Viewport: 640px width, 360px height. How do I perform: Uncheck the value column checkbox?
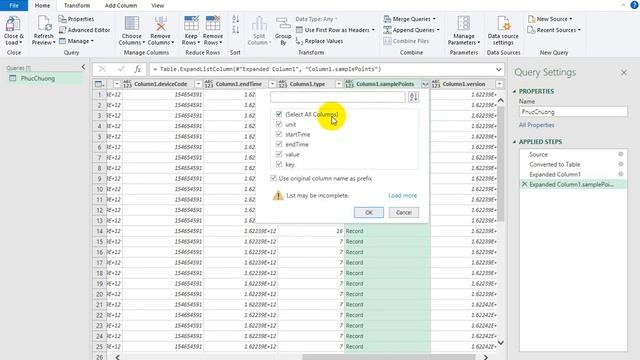coord(279,154)
